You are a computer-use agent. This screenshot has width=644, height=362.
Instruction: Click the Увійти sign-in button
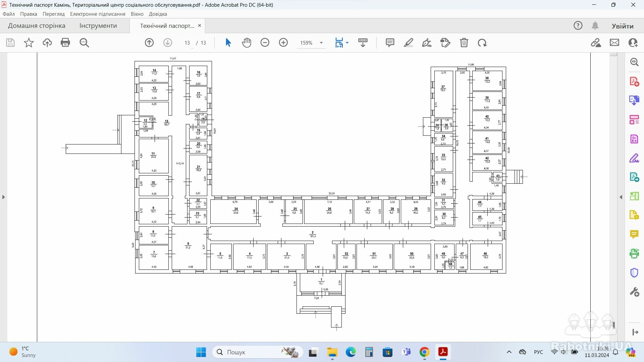(x=622, y=26)
